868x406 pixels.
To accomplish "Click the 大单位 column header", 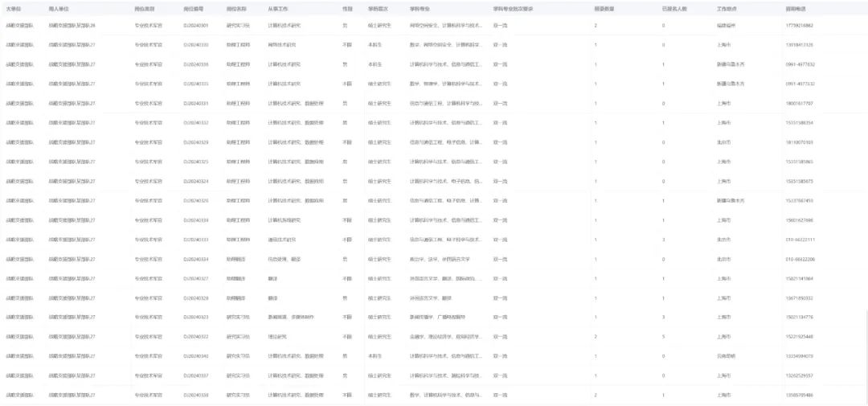I will point(14,6).
